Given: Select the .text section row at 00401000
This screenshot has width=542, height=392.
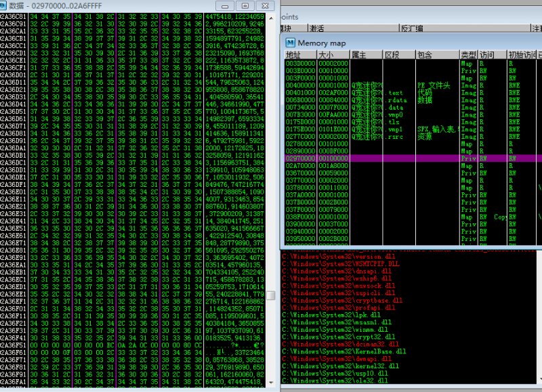Looking at the screenshot, I should pyautogui.click(x=413, y=93).
